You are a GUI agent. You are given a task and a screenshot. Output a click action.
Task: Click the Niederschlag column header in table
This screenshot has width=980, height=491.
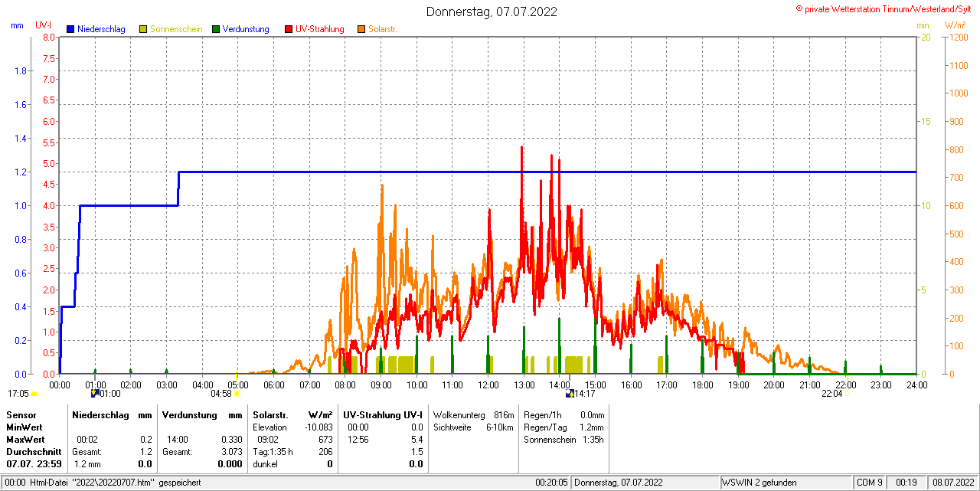(101, 414)
